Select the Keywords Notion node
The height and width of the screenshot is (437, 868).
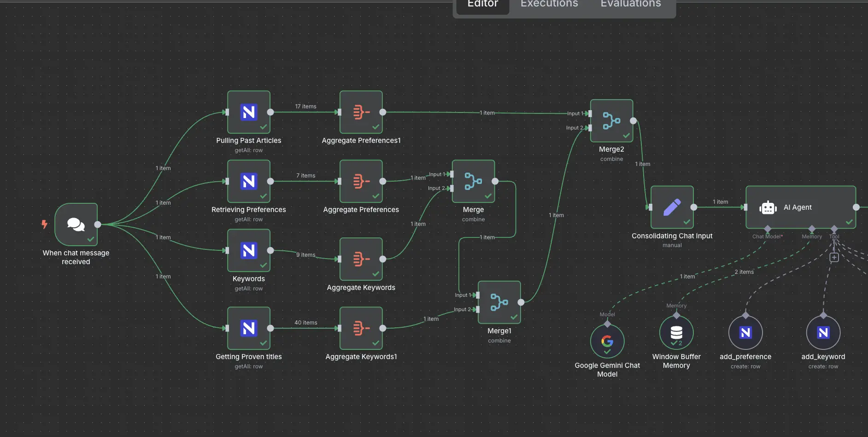click(x=249, y=250)
